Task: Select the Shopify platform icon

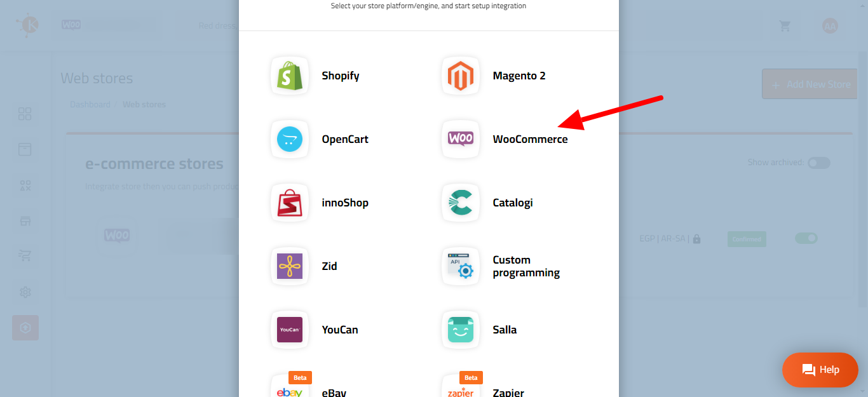Action: tap(290, 76)
